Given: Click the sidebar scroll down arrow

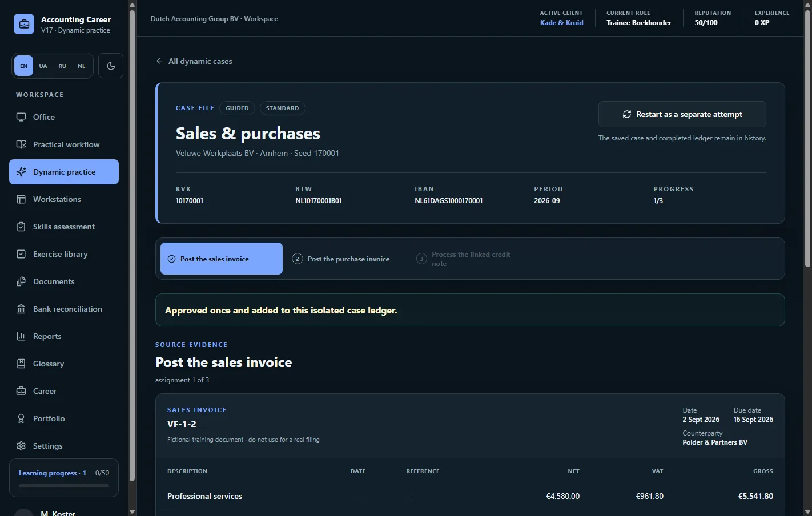Looking at the screenshot, I should [132, 511].
